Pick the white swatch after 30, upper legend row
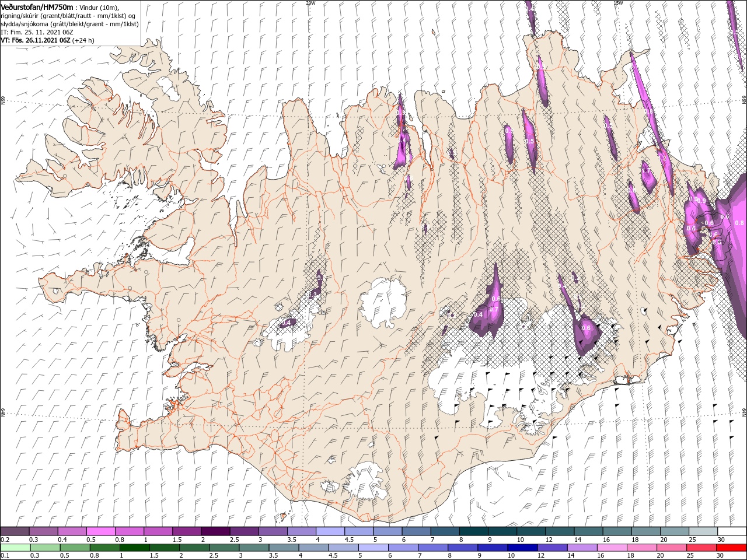This screenshot has height=560, width=747. coord(732,531)
